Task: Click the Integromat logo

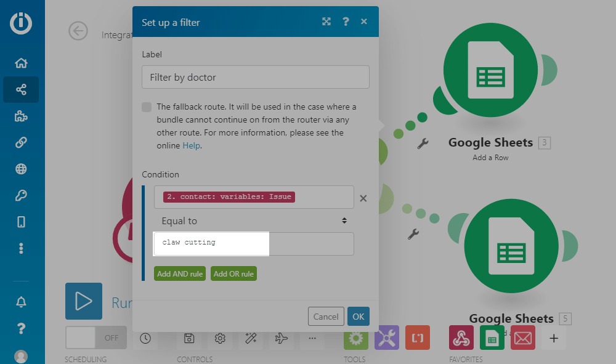Action: click(21, 23)
